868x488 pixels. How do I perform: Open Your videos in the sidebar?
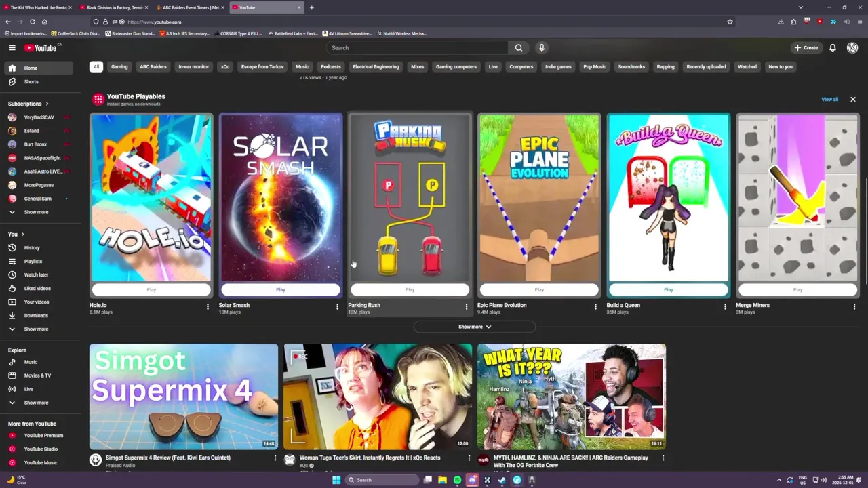click(x=38, y=302)
